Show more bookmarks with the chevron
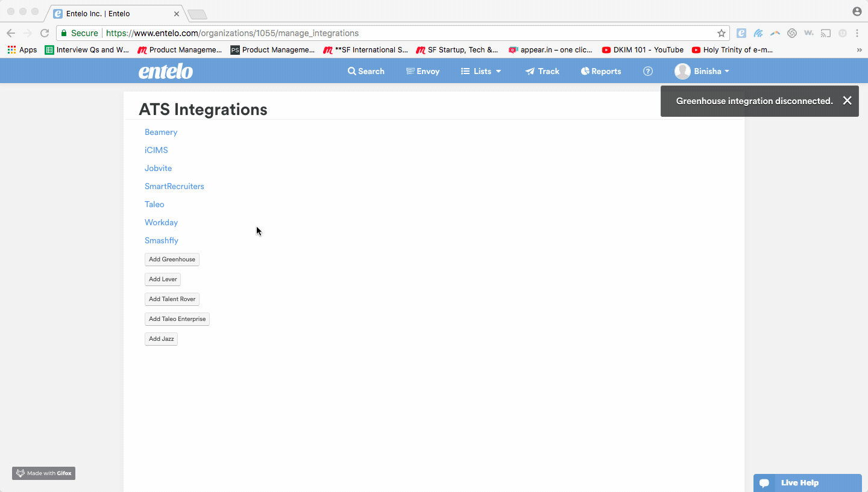Screen dimensions: 868x492 coord(859,50)
